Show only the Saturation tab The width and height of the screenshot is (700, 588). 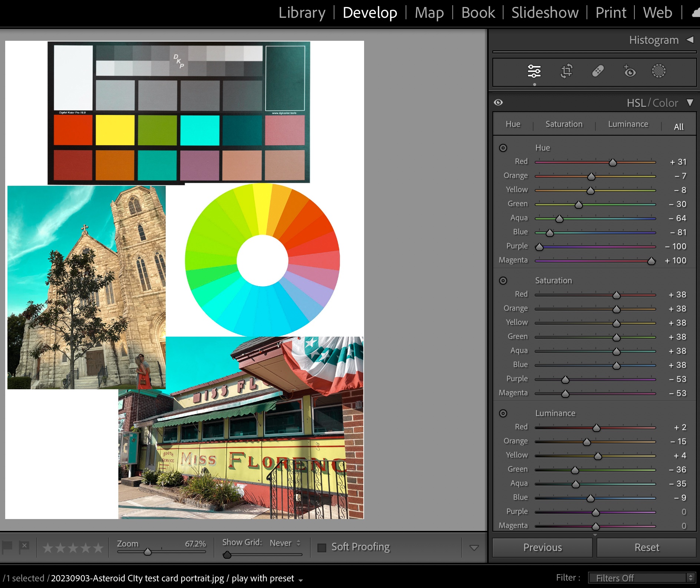pyautogui.click(x=564, y=124)
